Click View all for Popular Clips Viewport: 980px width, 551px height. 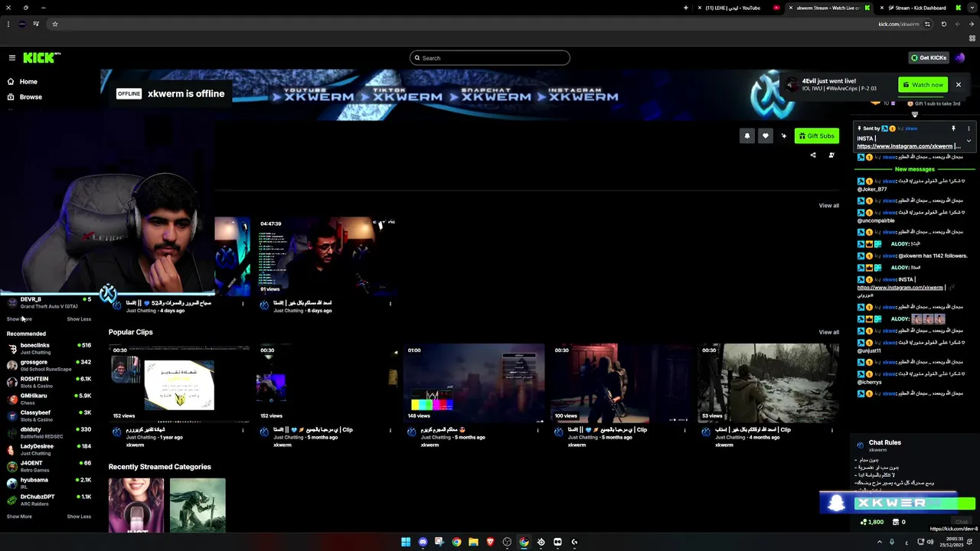(828, 332)
